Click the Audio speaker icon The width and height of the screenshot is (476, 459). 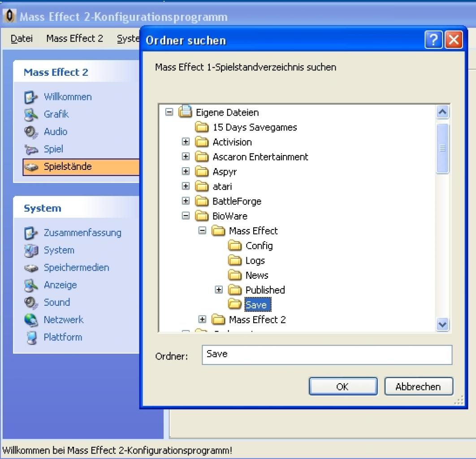click(x=31, y=132)
